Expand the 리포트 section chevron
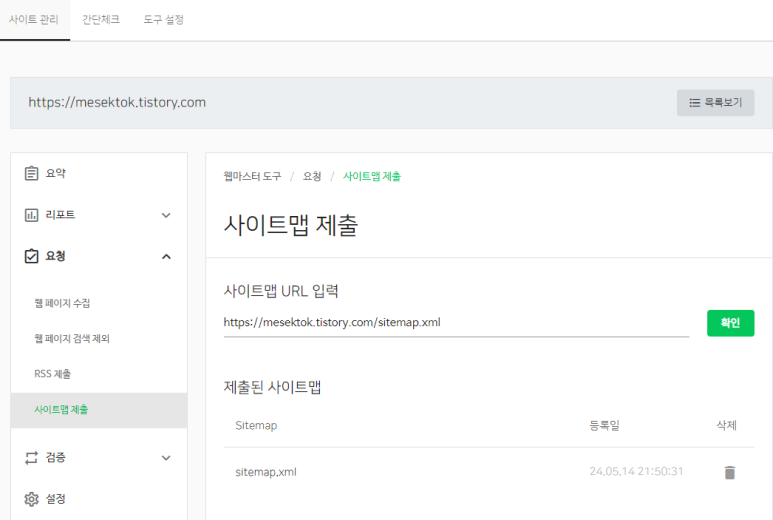 point(166,215)
